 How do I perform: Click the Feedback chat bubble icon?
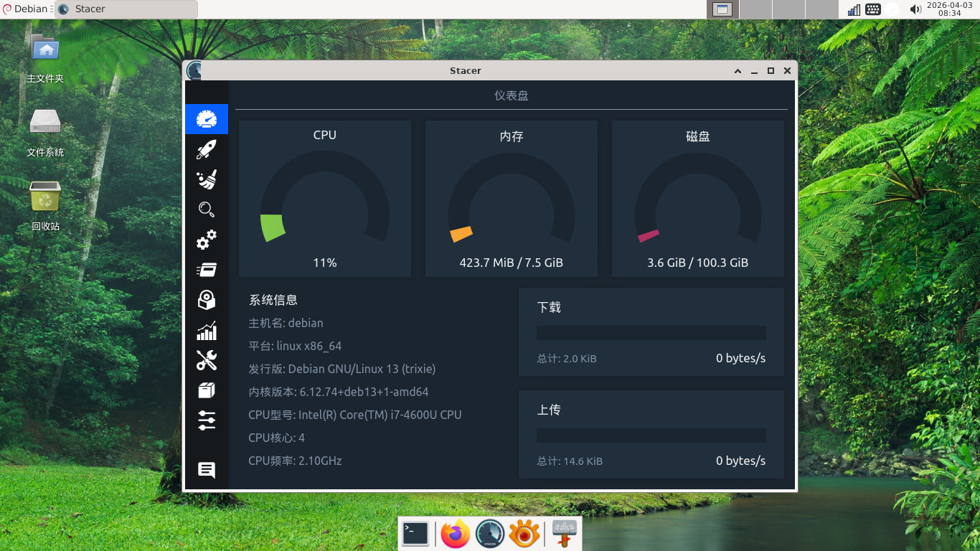click(207, 470)
